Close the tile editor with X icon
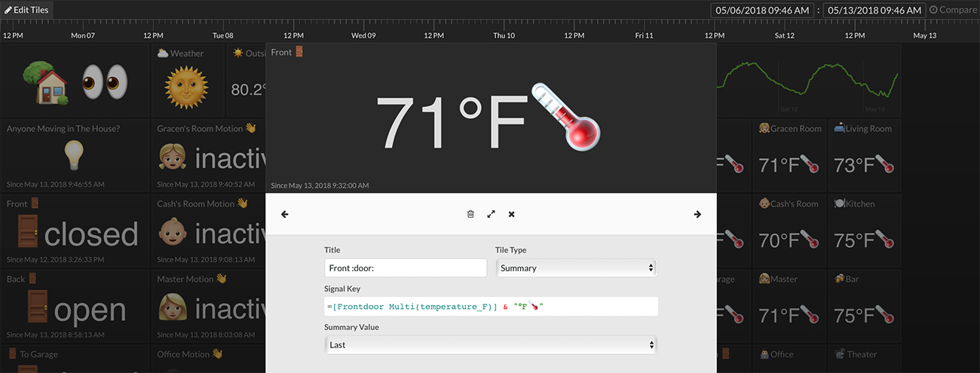 [511, 215]
